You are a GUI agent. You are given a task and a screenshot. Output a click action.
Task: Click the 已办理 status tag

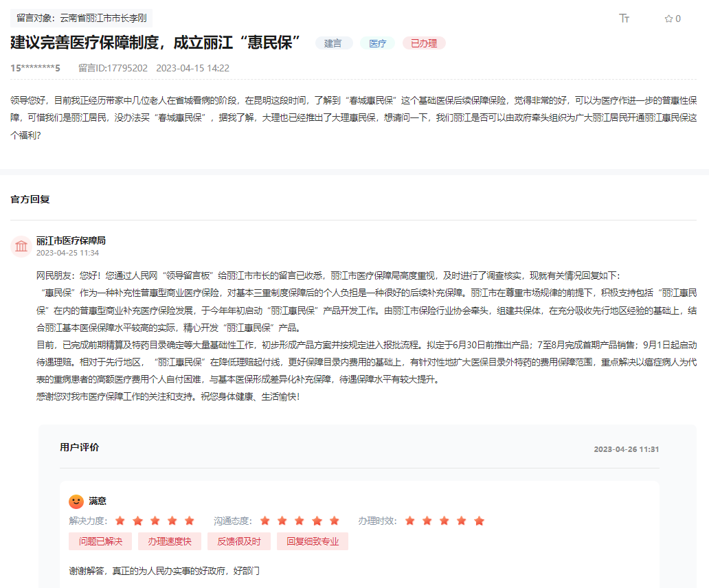(424, 43)
